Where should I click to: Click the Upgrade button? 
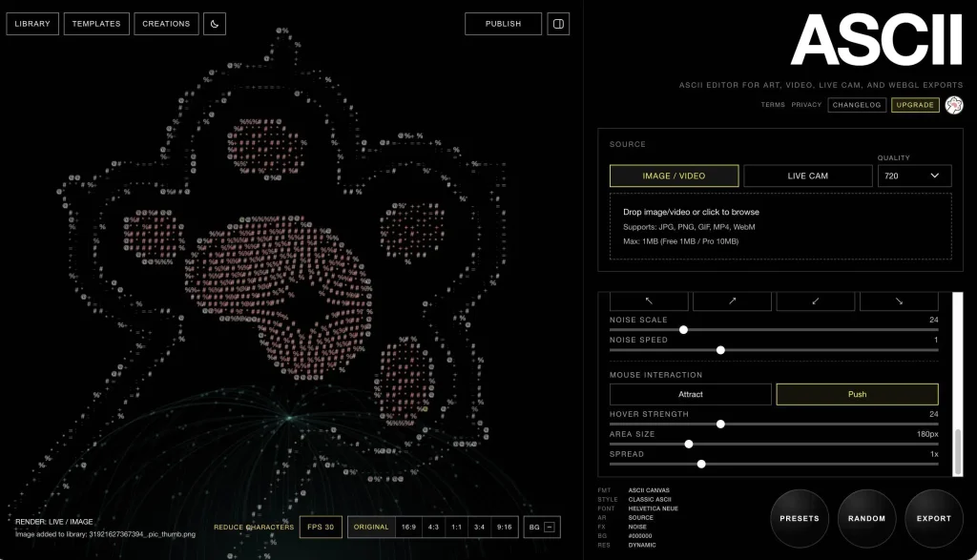coord(915,105)
